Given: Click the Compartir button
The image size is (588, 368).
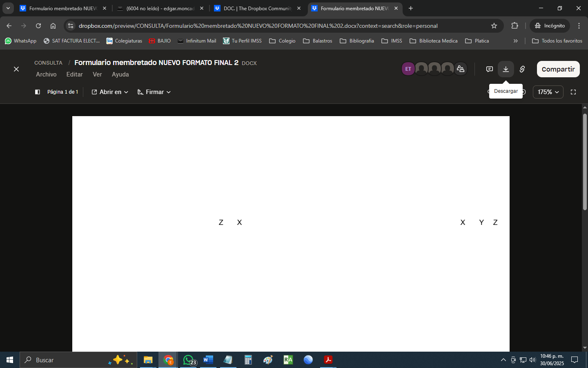Looking at the screenshot, I should tap(558, 69).
